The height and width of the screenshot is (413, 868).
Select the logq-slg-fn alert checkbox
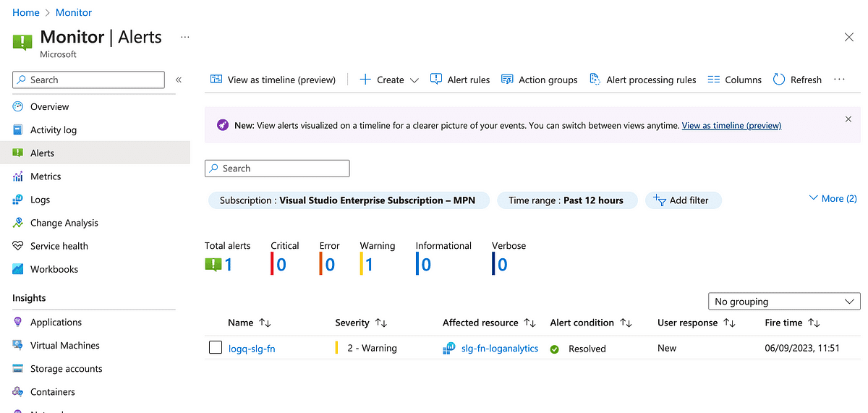click(x=216, y=348)
